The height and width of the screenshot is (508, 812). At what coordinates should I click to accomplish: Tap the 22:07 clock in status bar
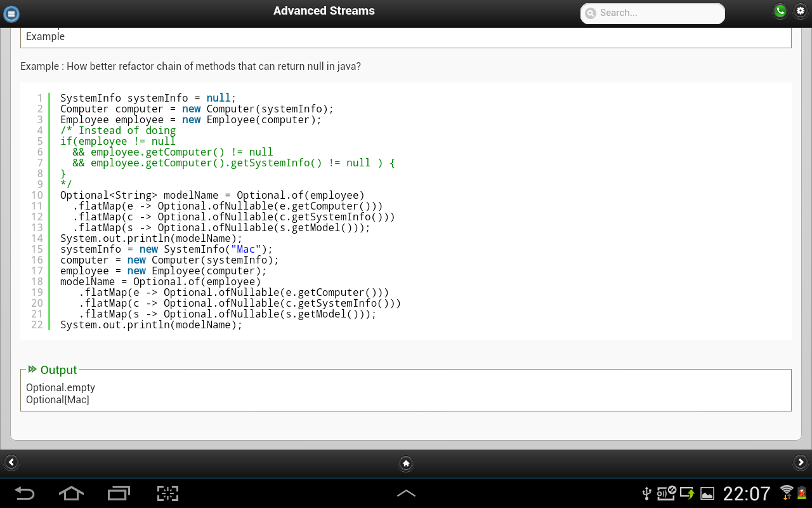[x=747, y=493]
